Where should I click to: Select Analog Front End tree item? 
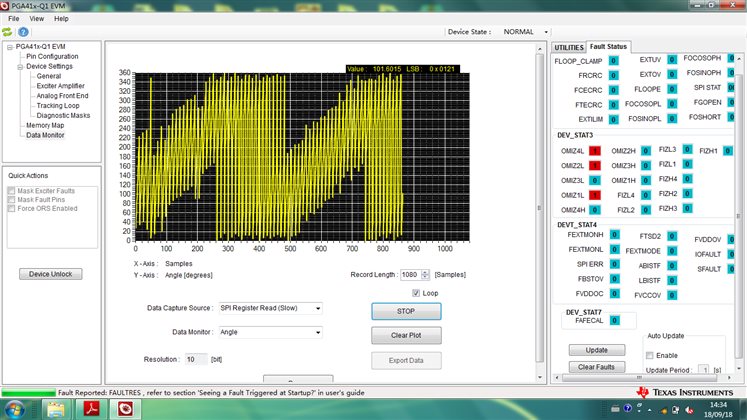point(62,96)
